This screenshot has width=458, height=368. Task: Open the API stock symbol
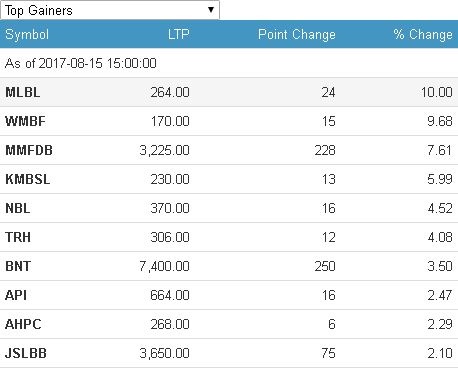(16, 295)
